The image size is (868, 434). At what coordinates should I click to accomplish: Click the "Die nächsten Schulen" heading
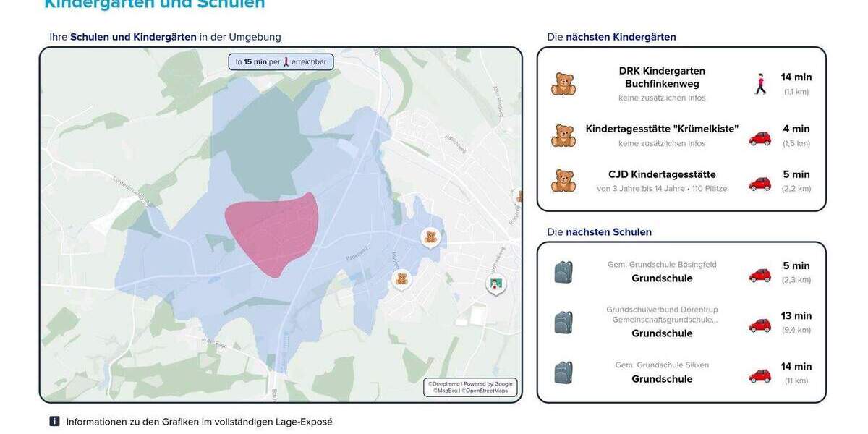tap(599, 232)
